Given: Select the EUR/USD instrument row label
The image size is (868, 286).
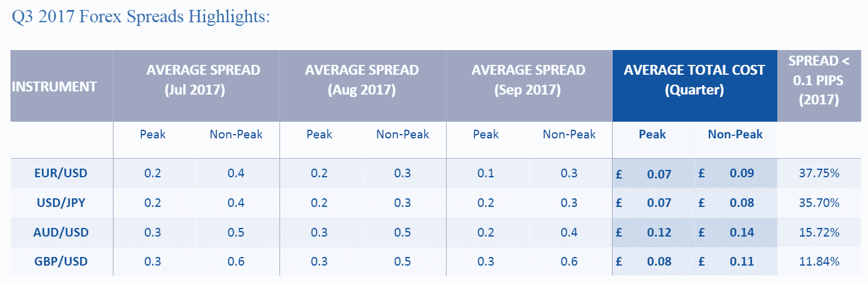Looking at the screenshot, I should pos(61,174).
